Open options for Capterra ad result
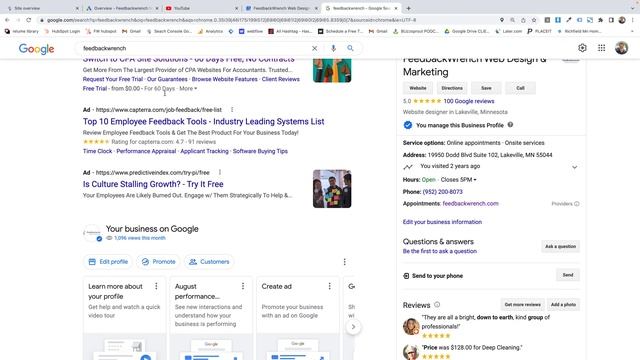This screenshot has width=640, height=360. [232, 110]
